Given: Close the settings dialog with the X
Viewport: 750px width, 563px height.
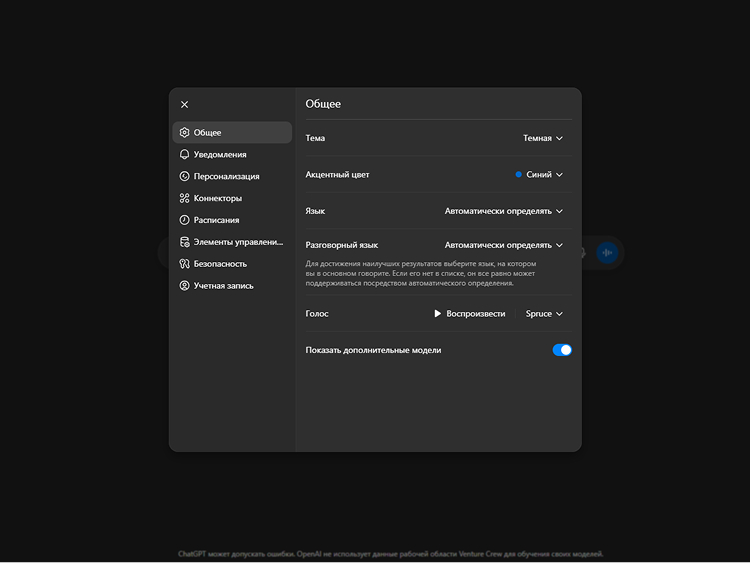Looking at the screenshot, I should click(184, 104).
